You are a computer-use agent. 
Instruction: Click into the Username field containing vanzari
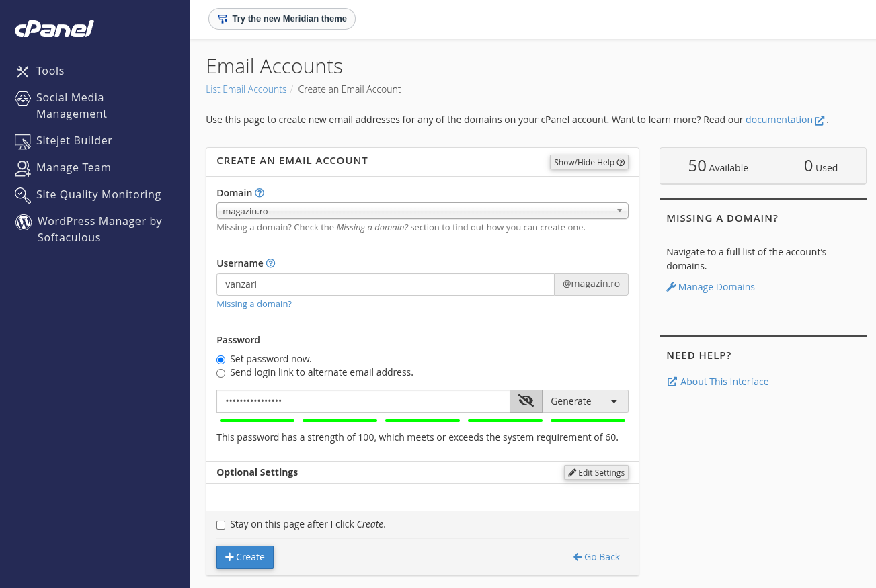385,284
